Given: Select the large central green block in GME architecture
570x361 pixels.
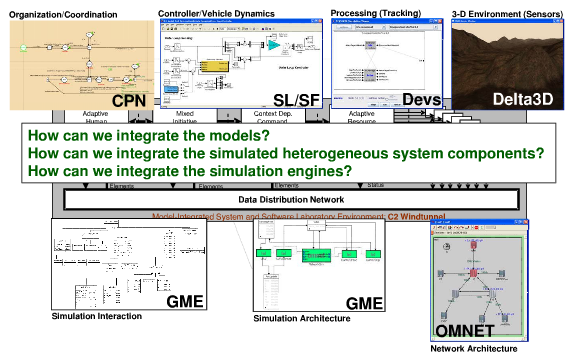Looking at the screenshot, I should click(317, 256).
